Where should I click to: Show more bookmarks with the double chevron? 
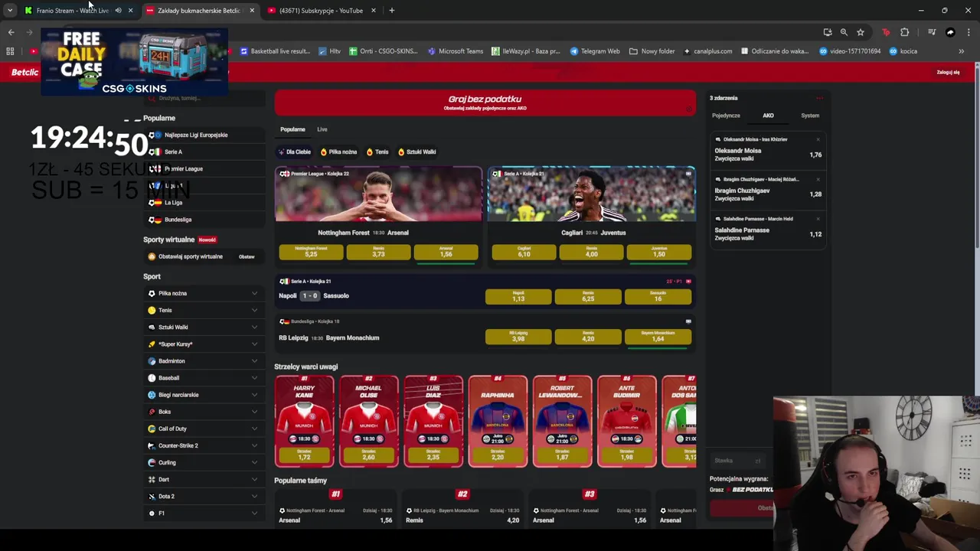[961, 51]
